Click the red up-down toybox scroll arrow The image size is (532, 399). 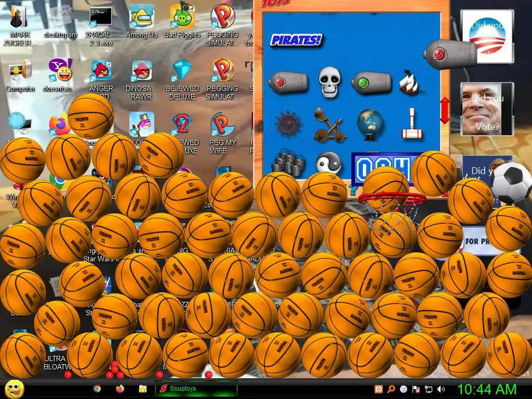click(445, 111)
